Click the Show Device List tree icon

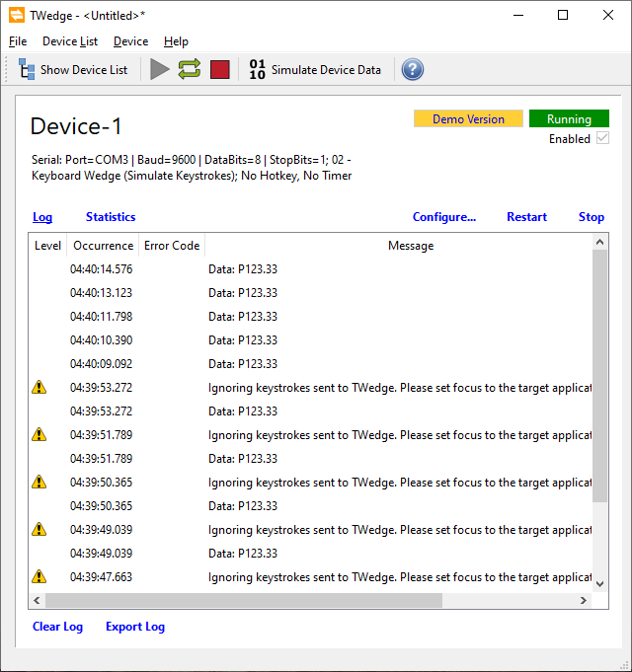[27, 69]
